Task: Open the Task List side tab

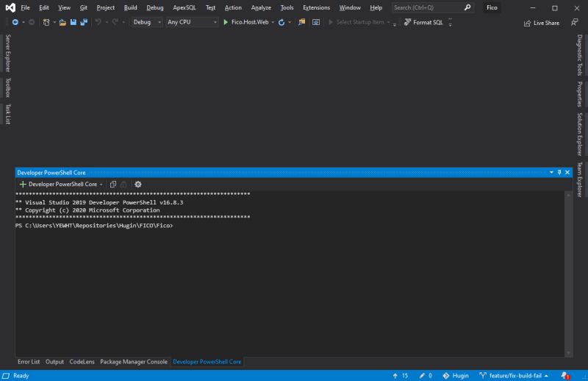Action: (8, 114)
